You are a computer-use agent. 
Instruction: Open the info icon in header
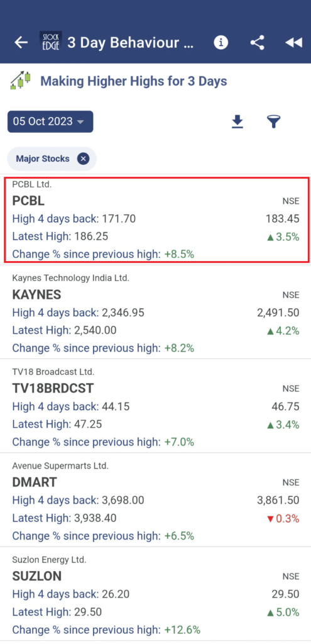[221, 42]
